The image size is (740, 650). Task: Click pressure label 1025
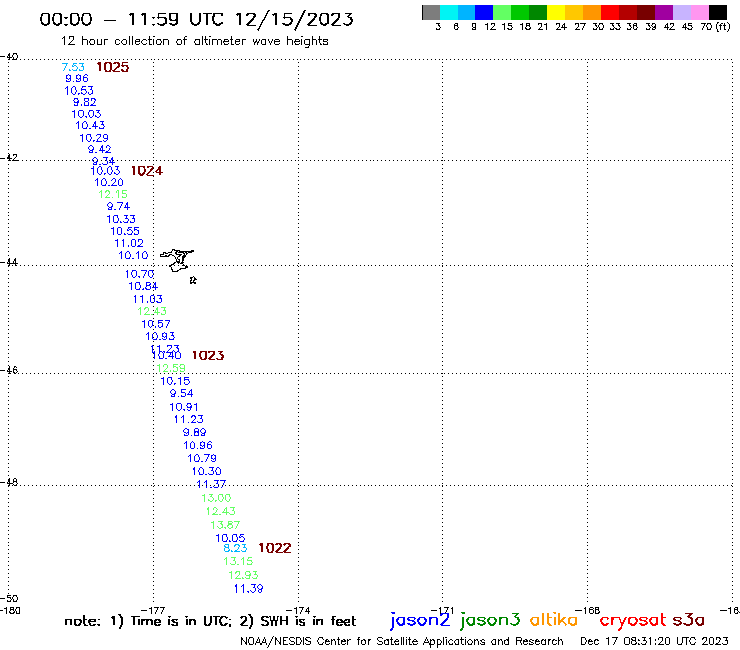112,67
